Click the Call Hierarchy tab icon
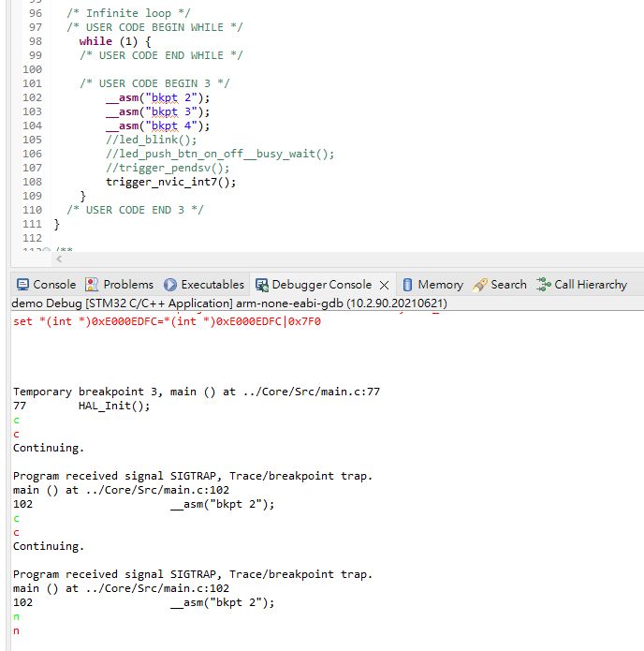 [543, 285]
